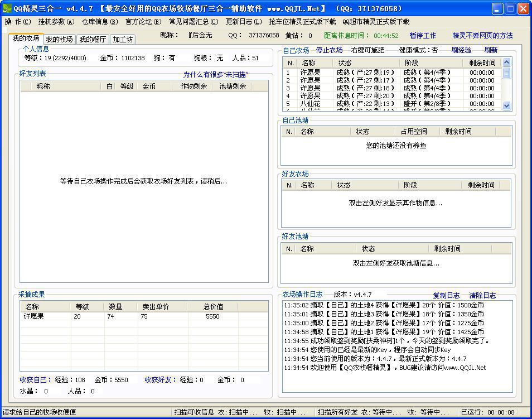Open the 官方论坛(B) menu

[x=143, y=22]
